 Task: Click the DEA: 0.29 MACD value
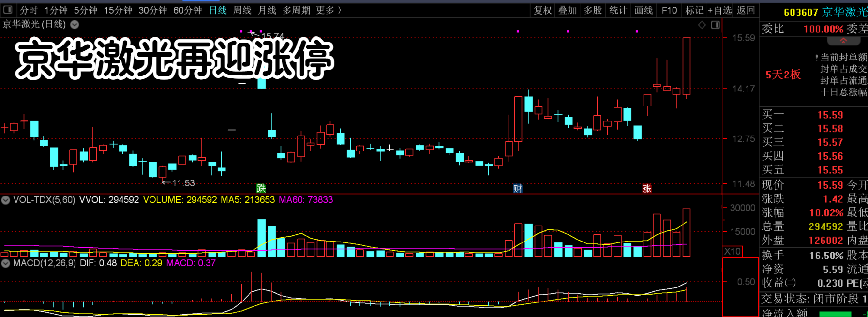point(141,263)
